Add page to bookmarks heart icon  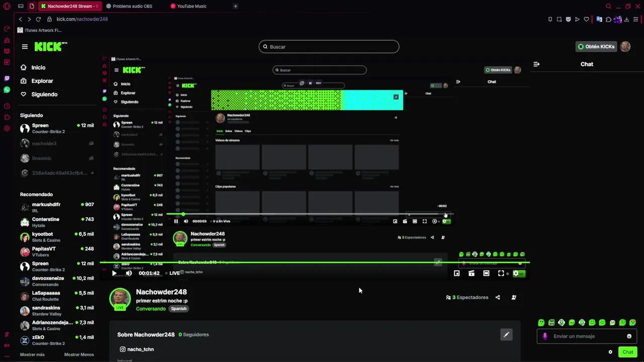pos(586,19)
